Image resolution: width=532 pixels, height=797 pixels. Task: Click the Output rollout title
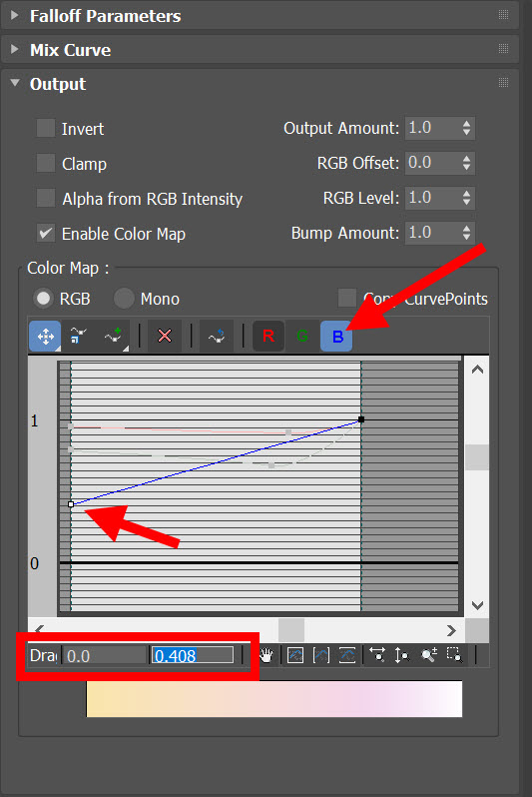pos(58,84)
